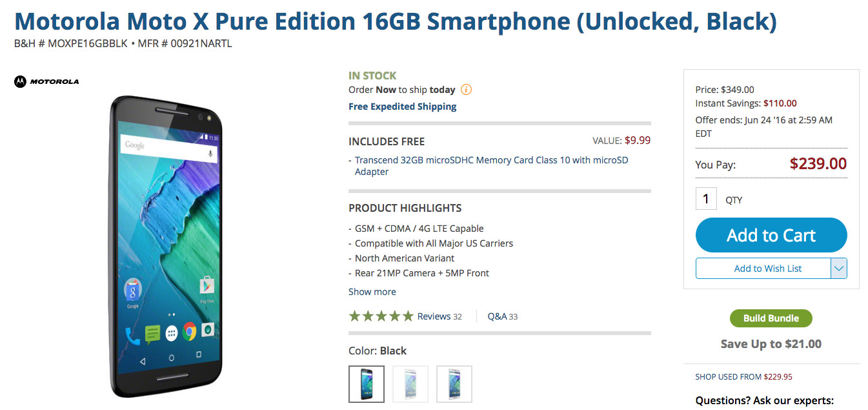Click the shipping info icon
Viewport: 868px width, 410px height.
466,90
